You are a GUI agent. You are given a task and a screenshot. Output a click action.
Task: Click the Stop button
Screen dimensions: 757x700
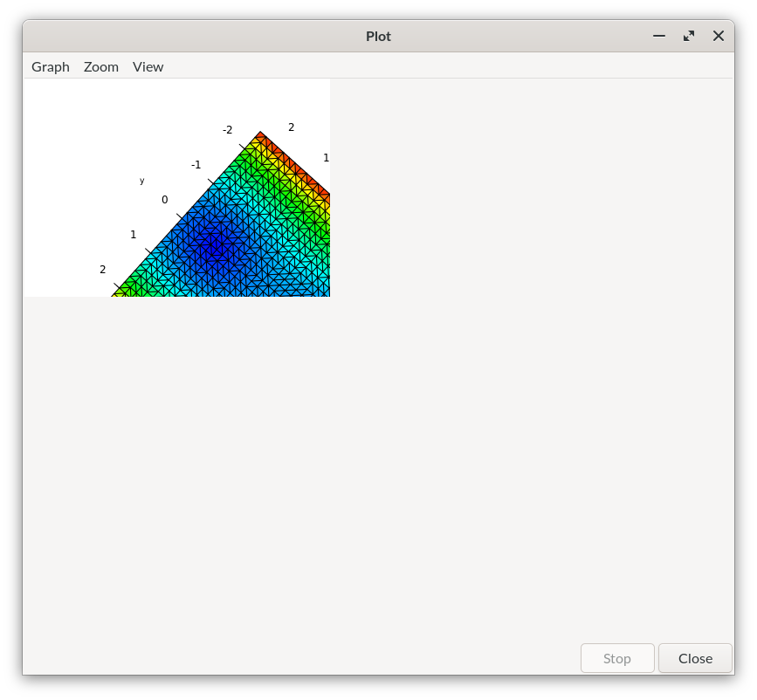tap(617, 658)
